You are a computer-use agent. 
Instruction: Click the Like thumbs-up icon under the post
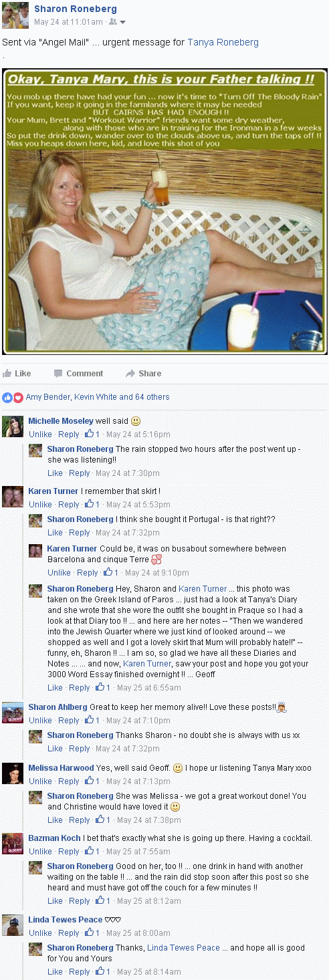pyautogui.click(x=7, y=374)
